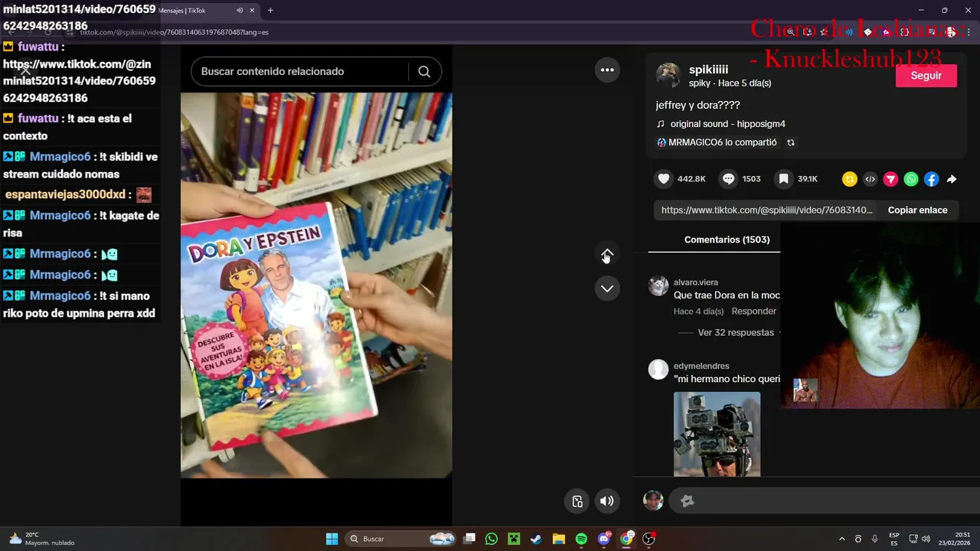Viewport: 980px width, 551px height.
Task: Click the MRMAGICO6 lo compartió label
Action: point(722,142)
